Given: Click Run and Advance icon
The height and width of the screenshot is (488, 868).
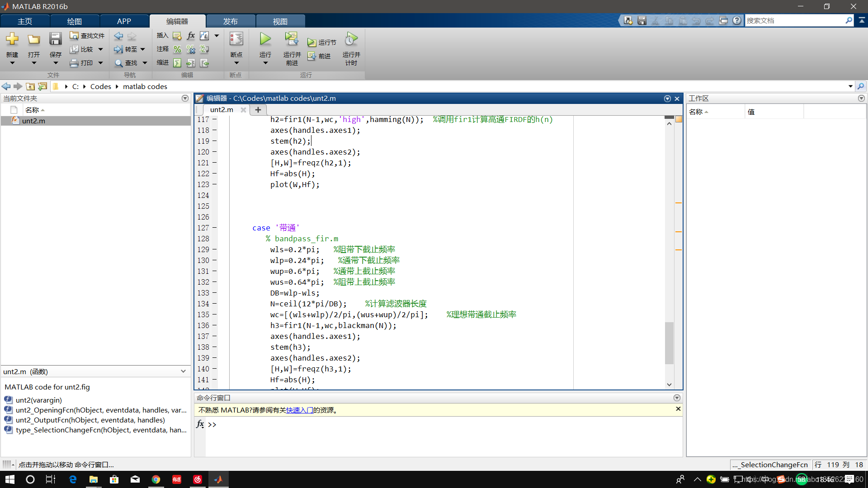Looking at the screenshot, I should pyautogui.click(x=292, y=39).
